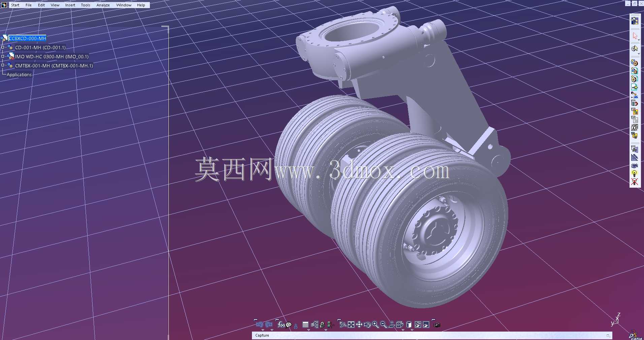Open the Formula f(x) editor

(x=281, y=324)
